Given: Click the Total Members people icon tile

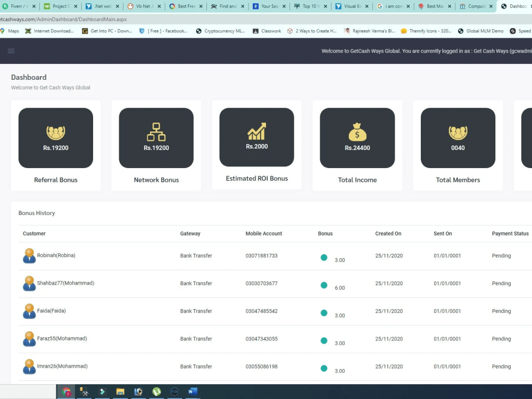Looking at the screenshot, I should point(458,138).
